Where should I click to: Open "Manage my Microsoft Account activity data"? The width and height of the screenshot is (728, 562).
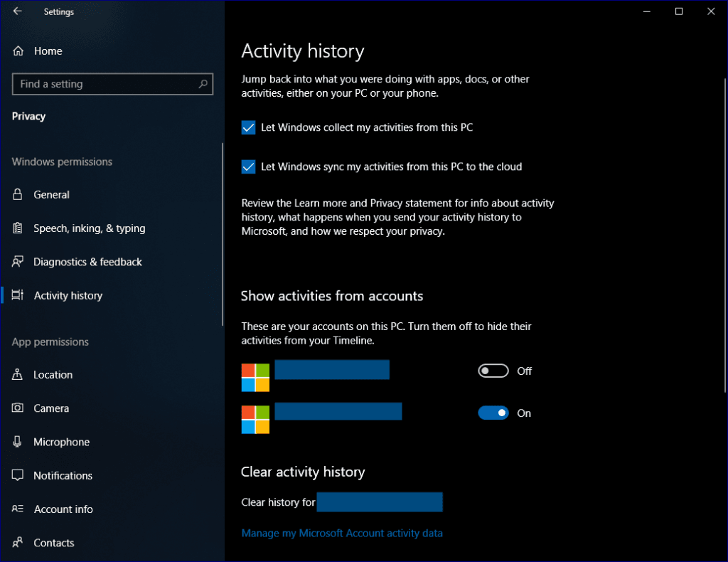(x=342, y=533)
